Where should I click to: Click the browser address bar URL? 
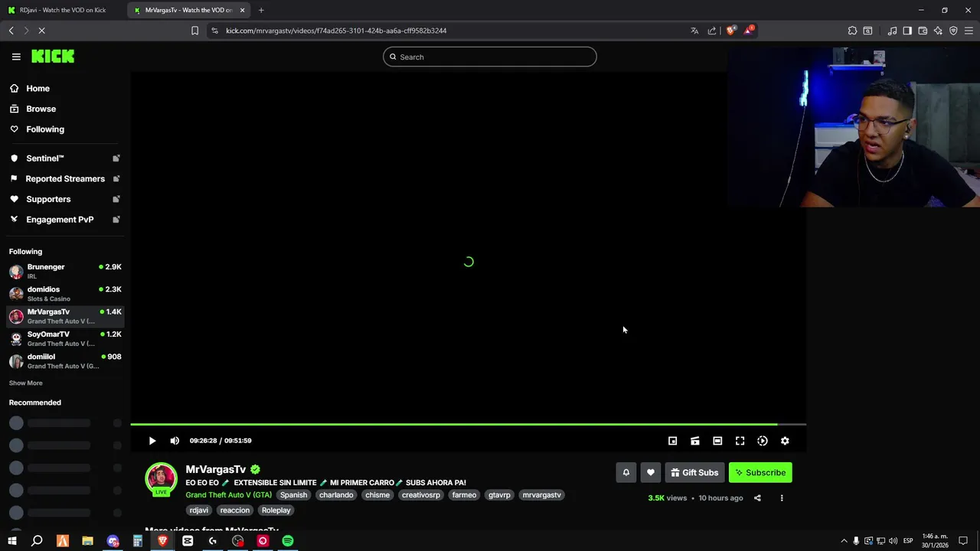tap(336, 31)
